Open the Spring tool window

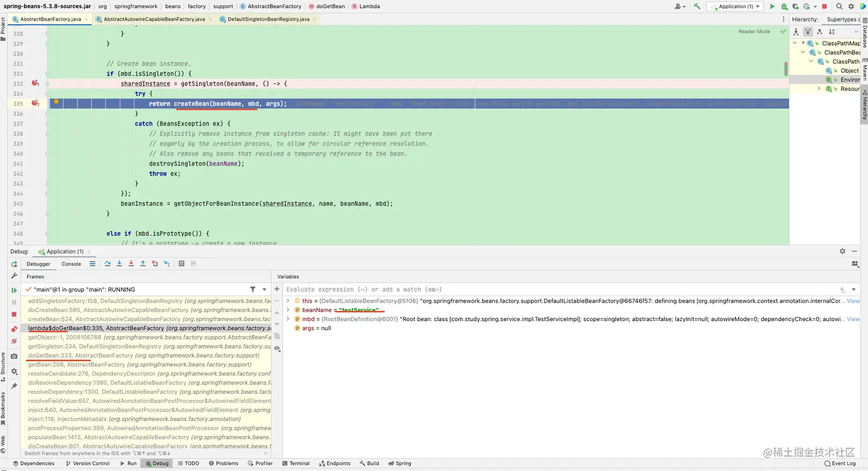pyautogui.click(x=400, y=464)
